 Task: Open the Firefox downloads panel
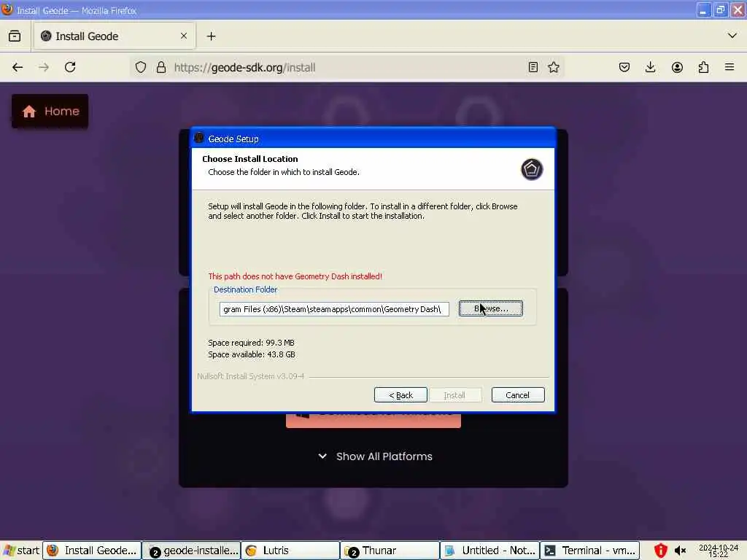(x=650, y=67)
